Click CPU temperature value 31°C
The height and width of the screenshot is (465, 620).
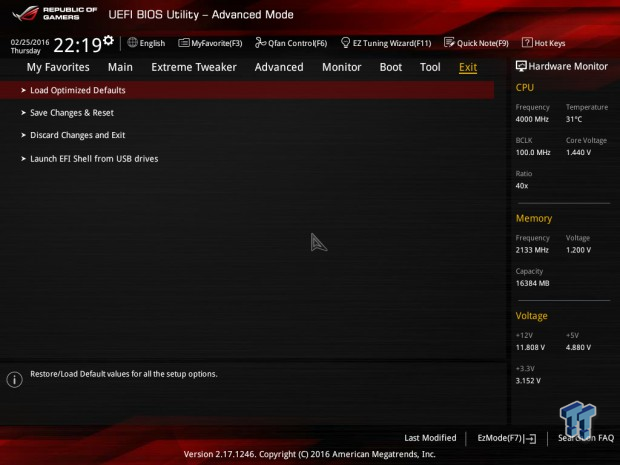pyautogui.click(x=574, y=119)
